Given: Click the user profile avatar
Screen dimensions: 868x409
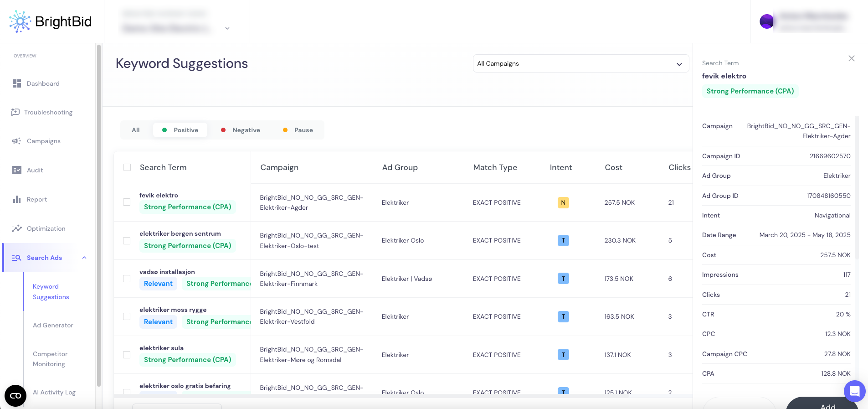Looking at the screenshot, I should pyautogui.click(x=767, y=21).
